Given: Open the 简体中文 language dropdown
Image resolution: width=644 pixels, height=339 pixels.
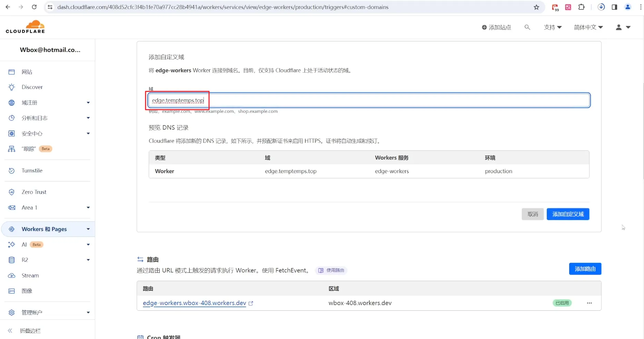Looking at the screenshot, I should click(588, 27).
